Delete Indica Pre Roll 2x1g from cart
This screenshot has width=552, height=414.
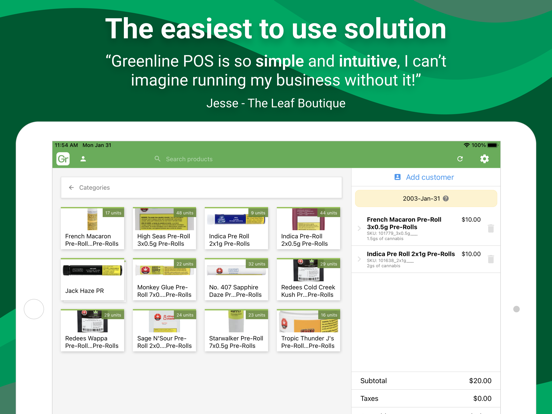(491, 259)
